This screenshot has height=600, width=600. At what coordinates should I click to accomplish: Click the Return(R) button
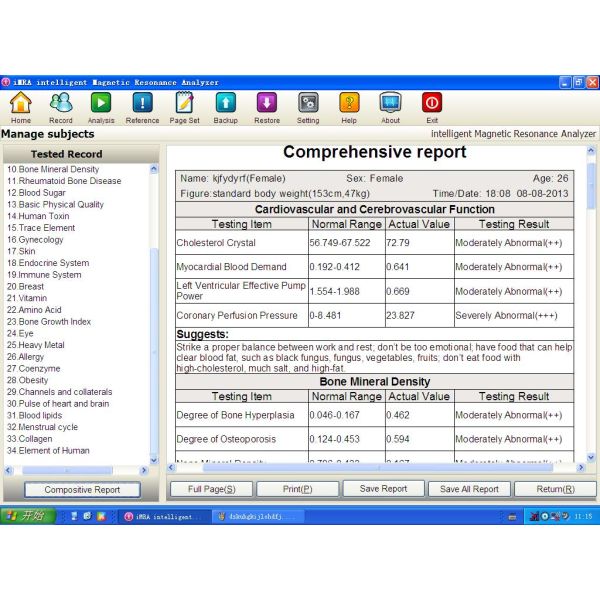[555, 489]
